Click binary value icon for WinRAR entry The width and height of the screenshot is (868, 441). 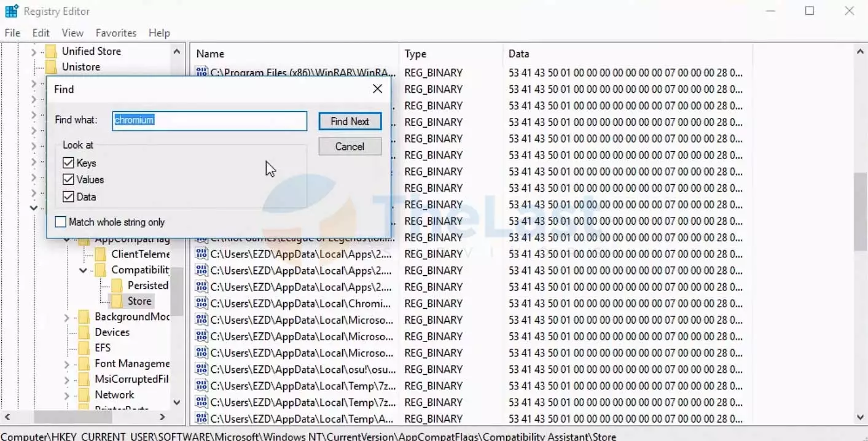[201, 72]
